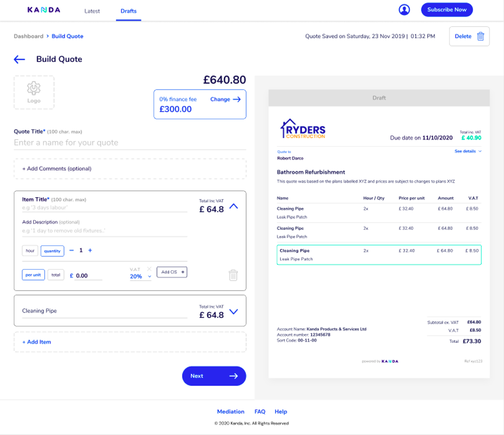
Task: Delete the item using grey trash icon
Action: [233, 275]
